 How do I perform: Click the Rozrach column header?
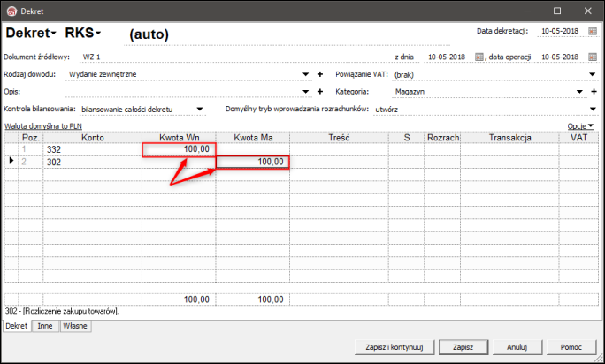coord(442,137)
